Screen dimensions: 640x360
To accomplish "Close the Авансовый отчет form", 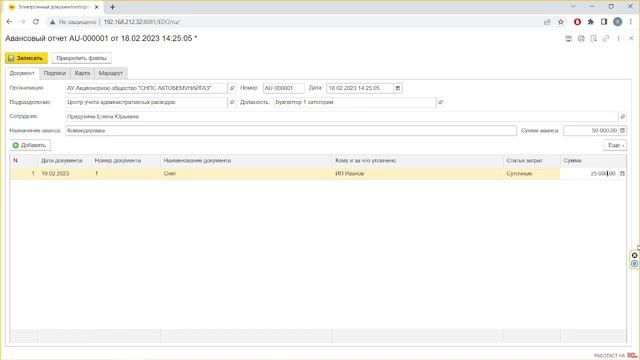I will 631,38.
